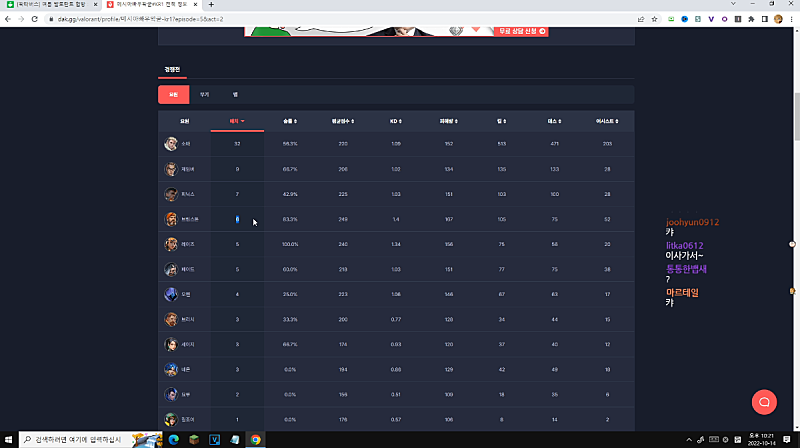The width and height of the screenshot is (800, 448).
Task: Select the 경쟁전 (competitive) tab
Action: coord(172,69)
